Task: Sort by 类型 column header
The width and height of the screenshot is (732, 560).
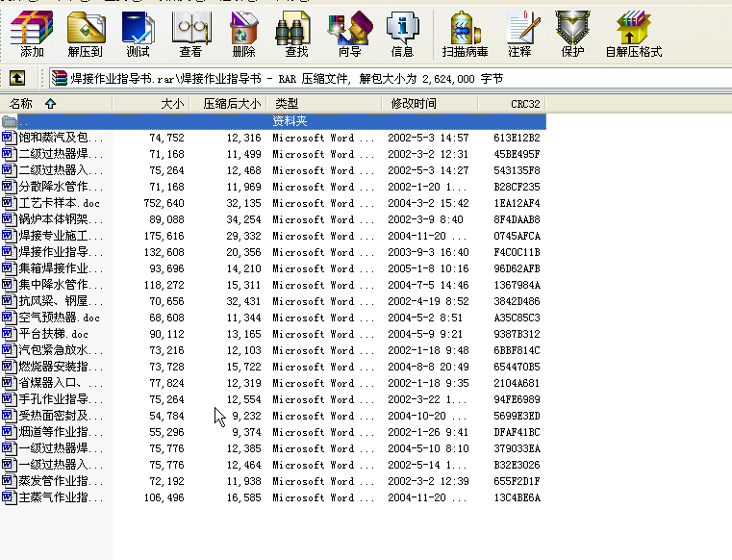Action: [324, 104]
